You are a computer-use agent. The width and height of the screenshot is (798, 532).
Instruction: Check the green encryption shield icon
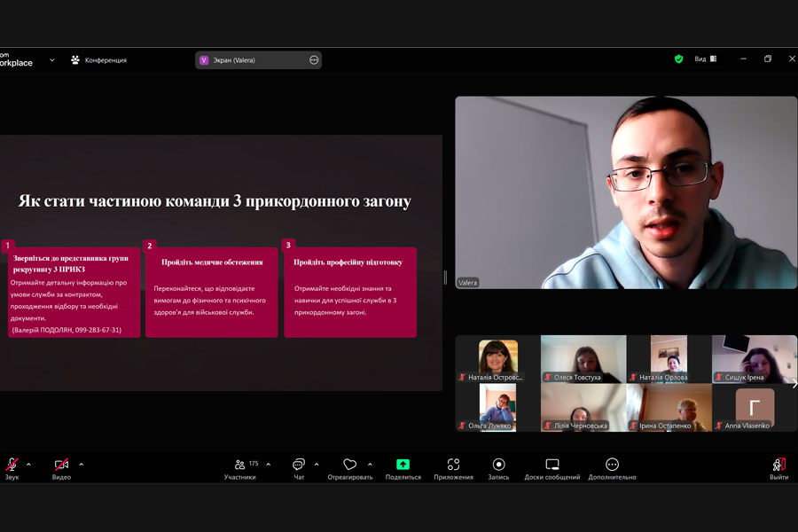click(x=678, y=59)
